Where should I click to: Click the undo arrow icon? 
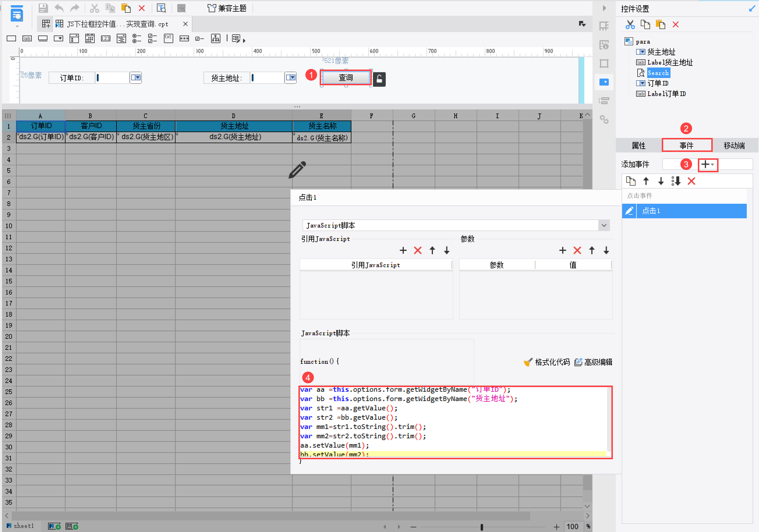coord(59,8)
